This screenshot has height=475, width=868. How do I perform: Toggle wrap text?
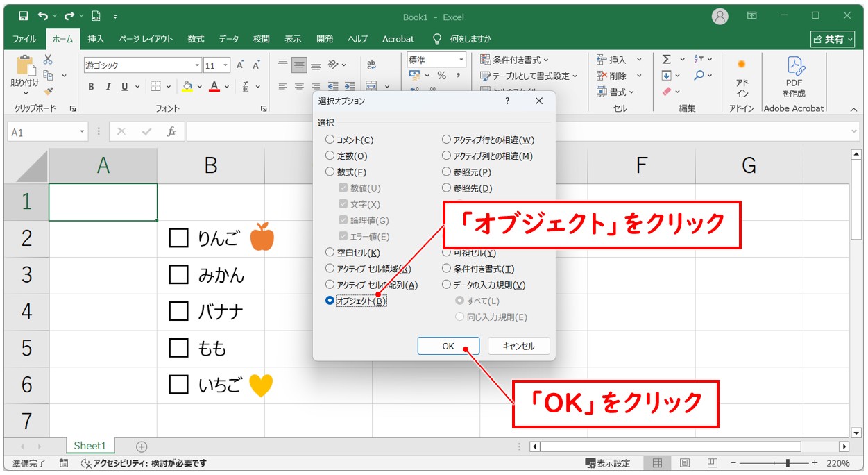click(371, 65)
